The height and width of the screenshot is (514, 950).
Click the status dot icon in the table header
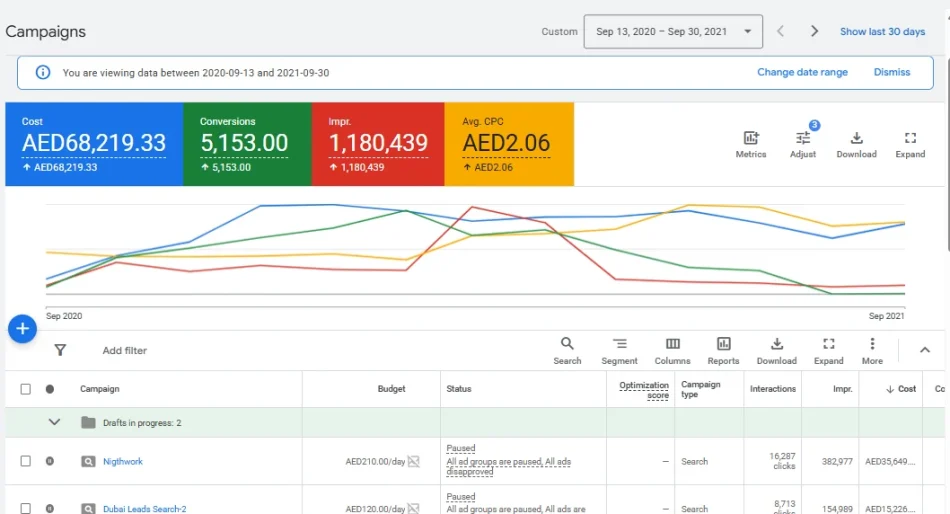tap(50, 389)
